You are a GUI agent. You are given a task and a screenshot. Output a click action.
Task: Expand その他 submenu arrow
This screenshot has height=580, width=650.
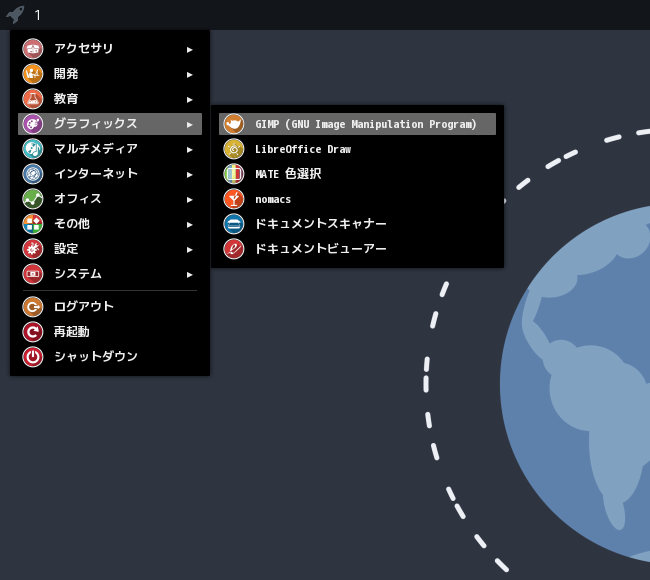[x=189, y=225]
